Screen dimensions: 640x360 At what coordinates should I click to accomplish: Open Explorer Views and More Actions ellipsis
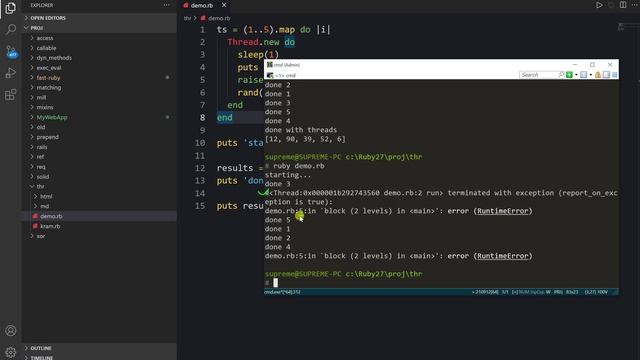click(167, 5)
